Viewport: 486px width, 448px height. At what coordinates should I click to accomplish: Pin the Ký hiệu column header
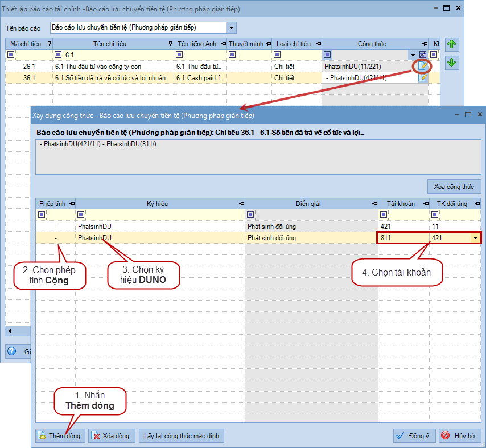point(240,204)
